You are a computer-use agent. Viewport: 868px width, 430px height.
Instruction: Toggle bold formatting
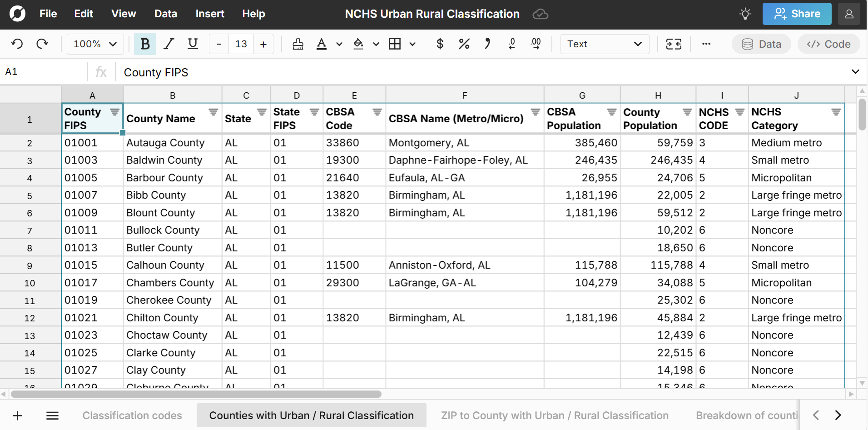pos(145,44)
